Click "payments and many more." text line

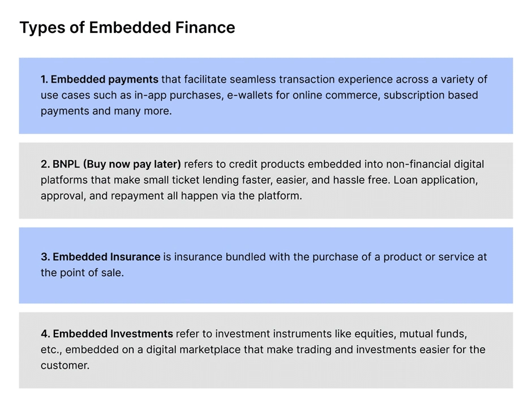coord(106,111)
